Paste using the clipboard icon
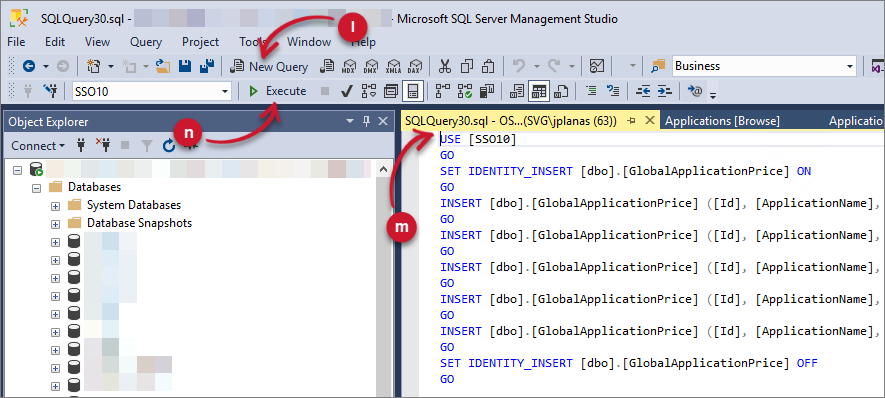Viewport: 885px width, 398px height. click(x=489, y=66)
